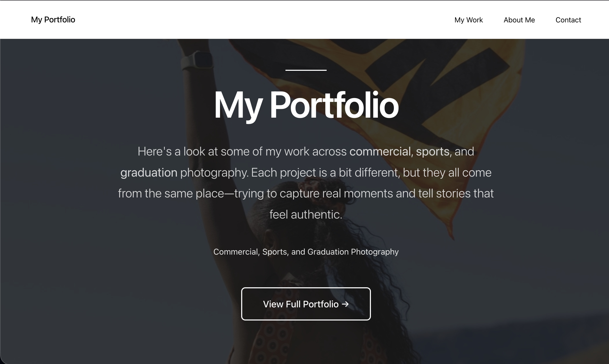This screenshot has height=364, width=609.
Task: Click the My Work nav link
Action: [x=468, y=20]
